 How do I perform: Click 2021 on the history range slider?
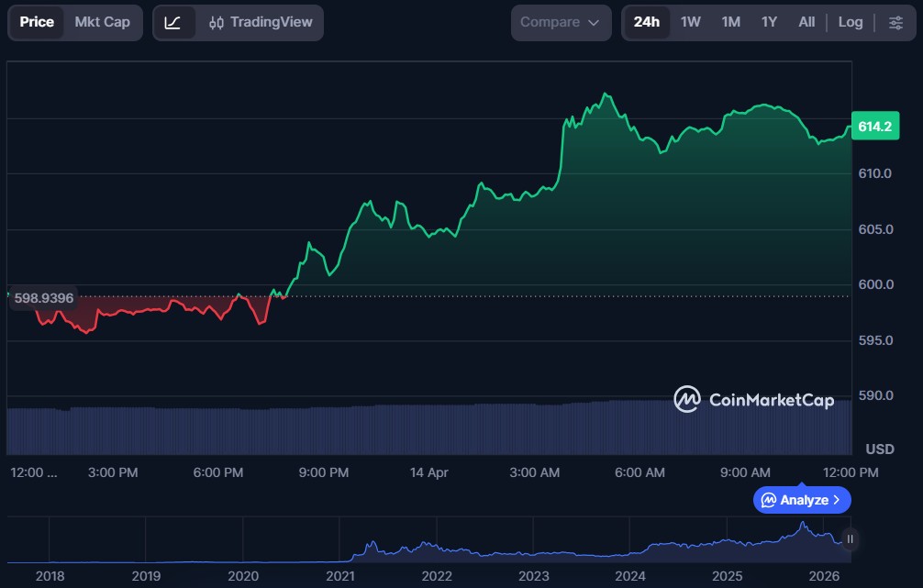tap(339, 576)
